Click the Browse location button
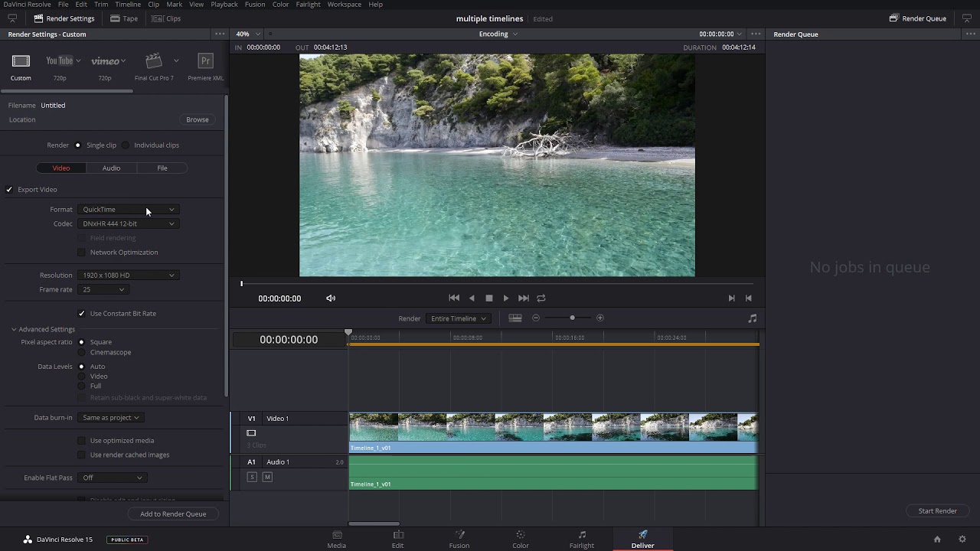This screenshot has width=980, height=551. pyautogui.click(x=198, y=120)
